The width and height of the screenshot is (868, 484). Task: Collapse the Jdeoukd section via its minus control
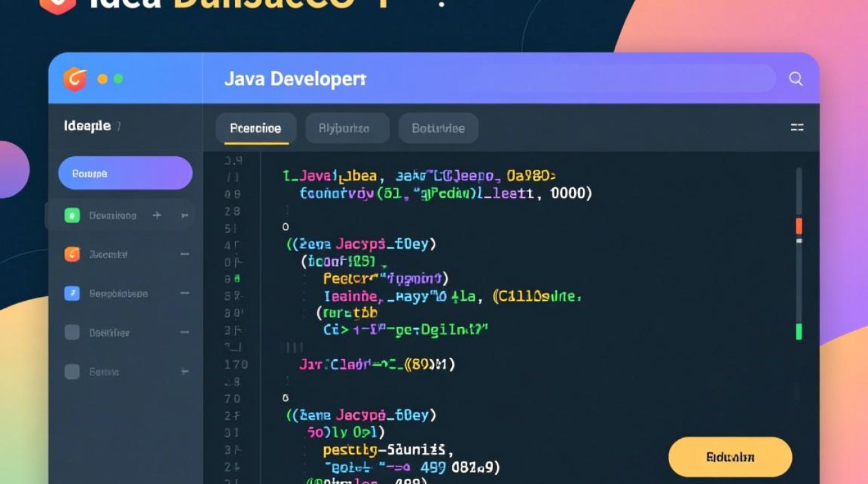point(184,254)
